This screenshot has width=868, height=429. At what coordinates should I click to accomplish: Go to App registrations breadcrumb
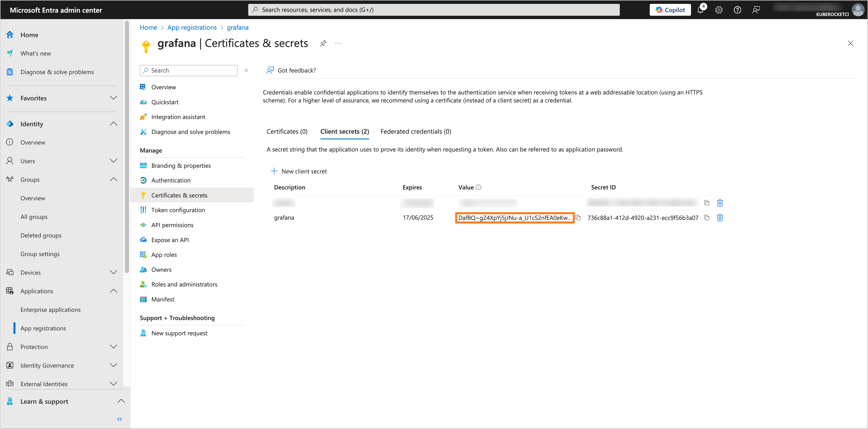[192, 27]
